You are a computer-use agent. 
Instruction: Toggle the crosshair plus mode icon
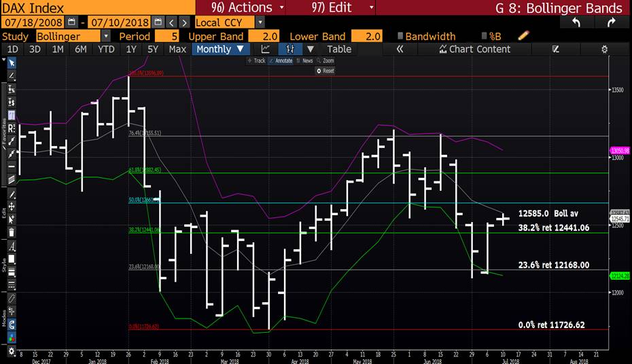pos(12,311)
